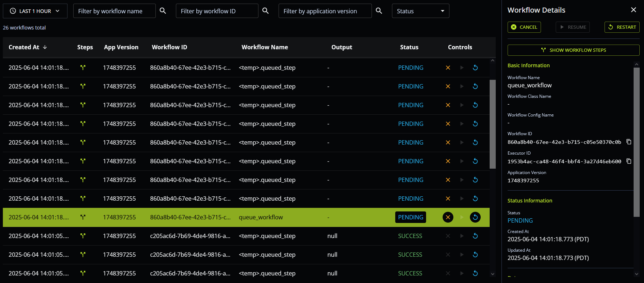The image size is (644, 283).
Task: Click the Steps column header
Action: click(85, 47)
